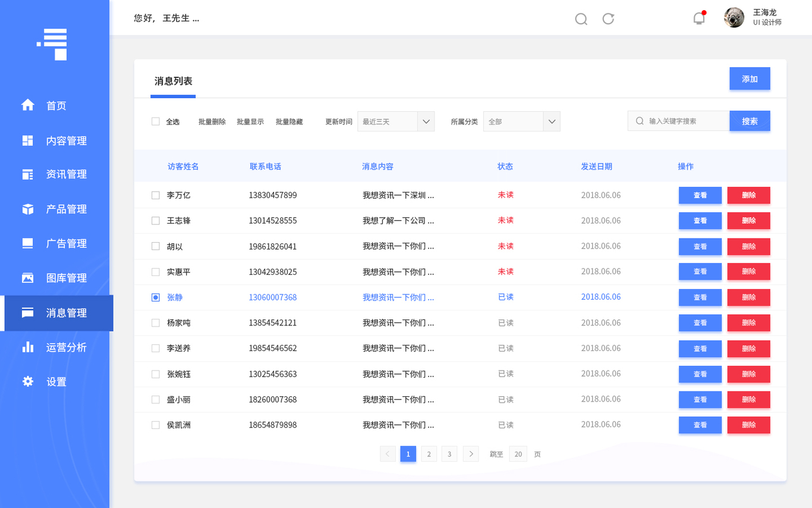812x508 pixels.
Task: Click 查看 for 张静
Action: coord(700,297)
